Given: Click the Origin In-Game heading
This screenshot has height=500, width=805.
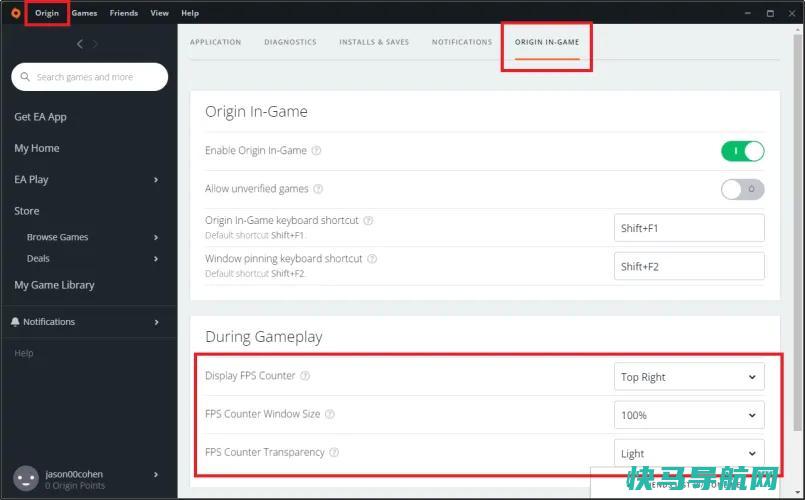Looking at the screenshot, I should [256, 111].
